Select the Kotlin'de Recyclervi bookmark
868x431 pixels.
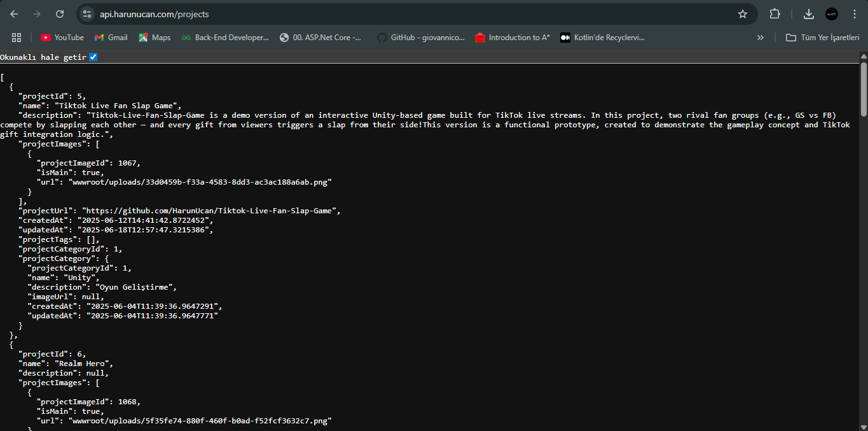[602, 37]
